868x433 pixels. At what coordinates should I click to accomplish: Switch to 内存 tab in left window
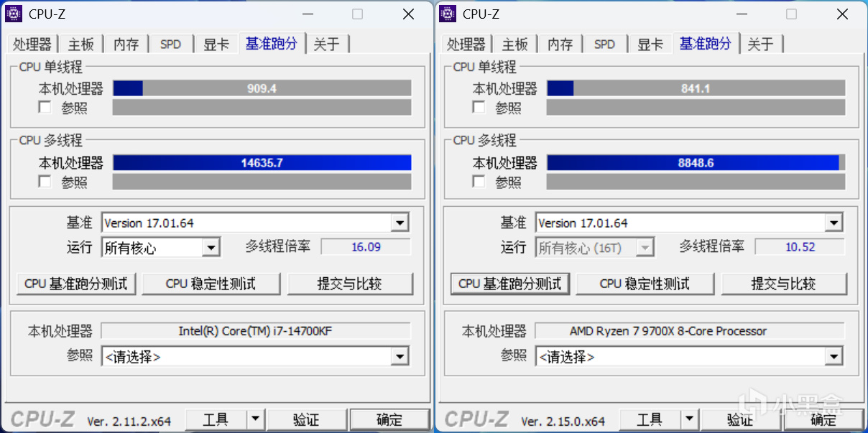126,45
